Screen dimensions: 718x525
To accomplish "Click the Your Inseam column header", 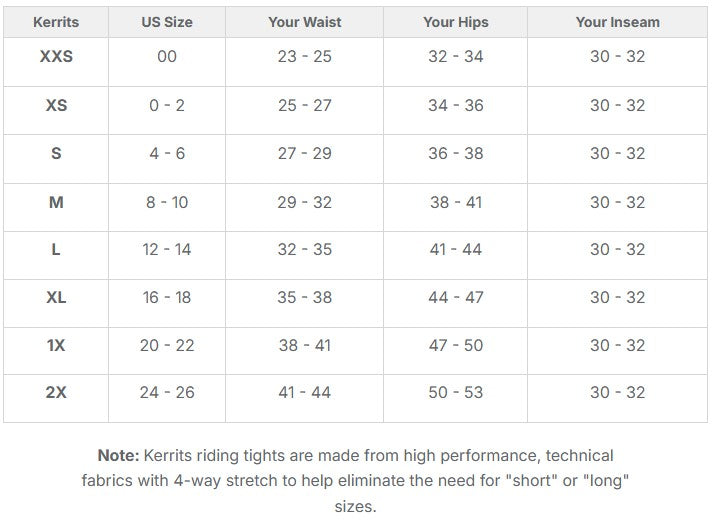I will pyautogui.click(x=617, y=22).
